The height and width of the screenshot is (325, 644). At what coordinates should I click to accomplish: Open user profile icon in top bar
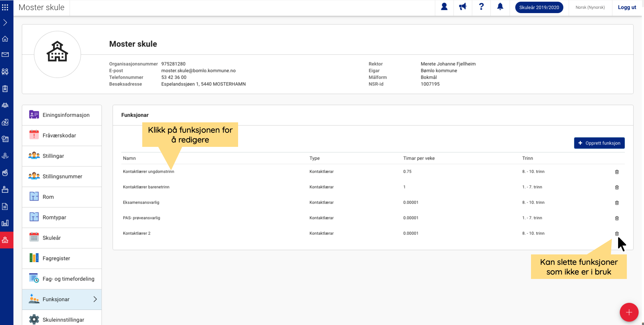point(444,7)
